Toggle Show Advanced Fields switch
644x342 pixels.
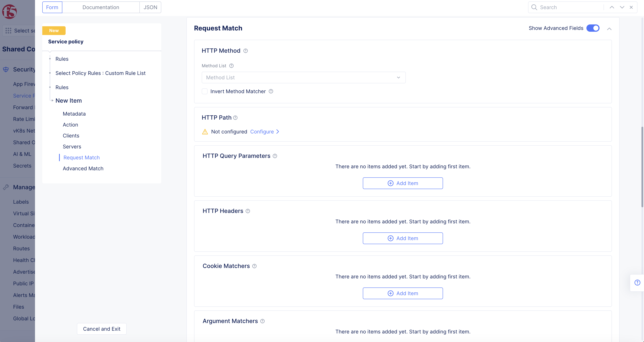pyautogui.click(x=593, y=28)
